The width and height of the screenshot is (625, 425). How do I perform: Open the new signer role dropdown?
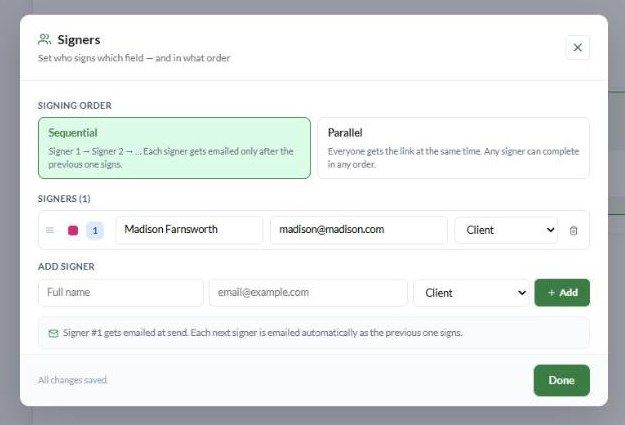click(x=471, y=293)
